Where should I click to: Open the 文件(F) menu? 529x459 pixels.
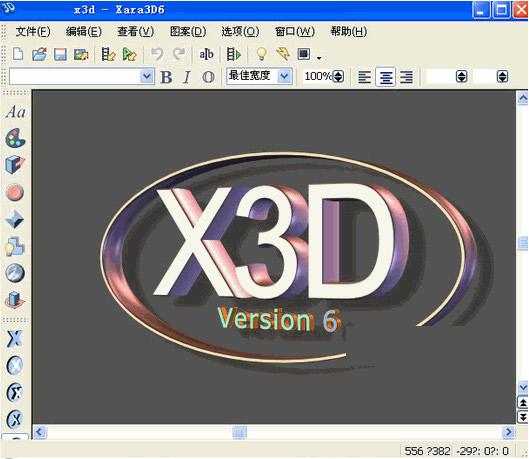coord(33,31)
